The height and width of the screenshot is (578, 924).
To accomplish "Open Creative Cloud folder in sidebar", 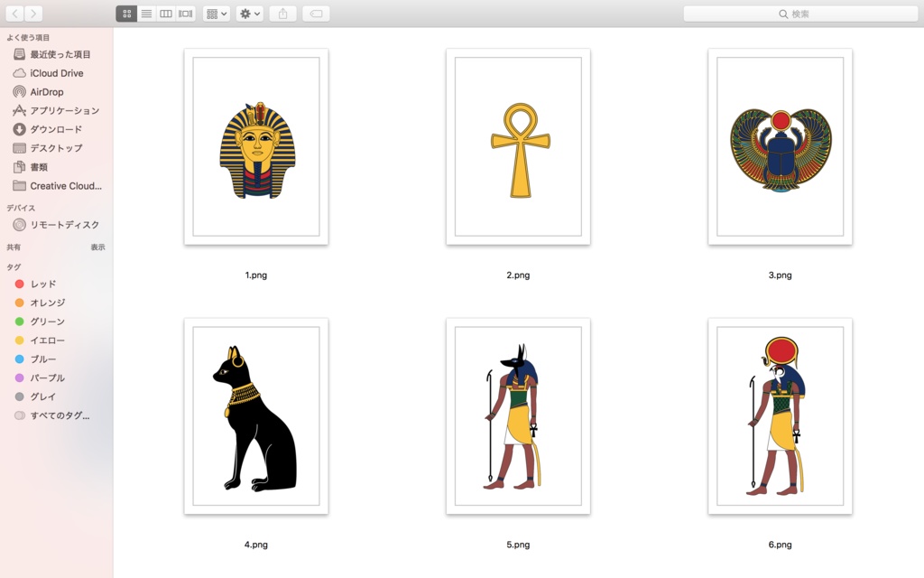I will [57, 186].
